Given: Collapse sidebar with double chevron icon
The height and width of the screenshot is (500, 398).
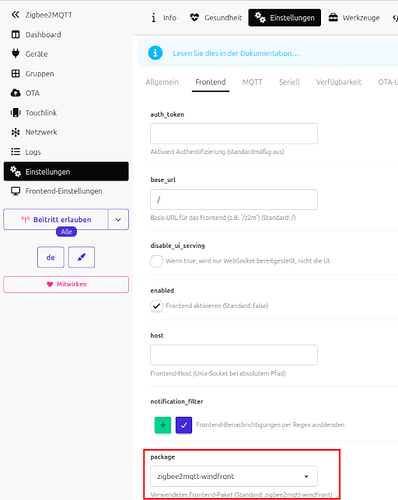Looking at the screenshot, I should pyautogui.click(x=15, y=15).
